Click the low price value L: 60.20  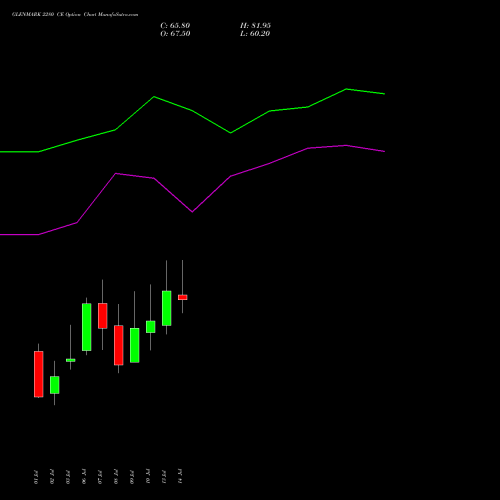(255, 34)
